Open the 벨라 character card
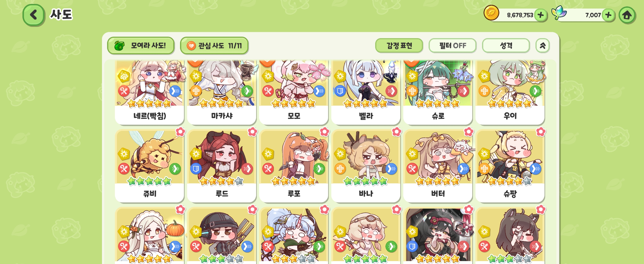The height and width of the screenshot is (264, 644). (x=366, y=92)
